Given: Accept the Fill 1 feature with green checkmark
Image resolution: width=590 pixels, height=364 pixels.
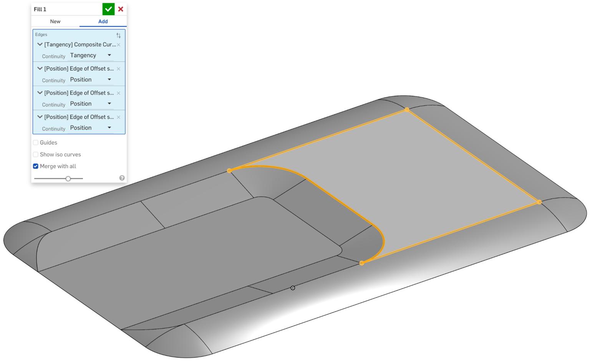Looking at the screenshot, I should (x=108, y=9).
